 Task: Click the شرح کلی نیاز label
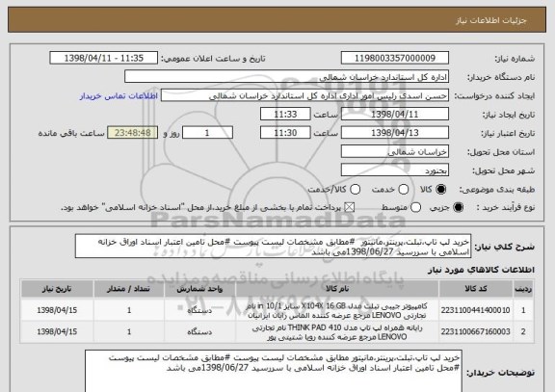504,247
